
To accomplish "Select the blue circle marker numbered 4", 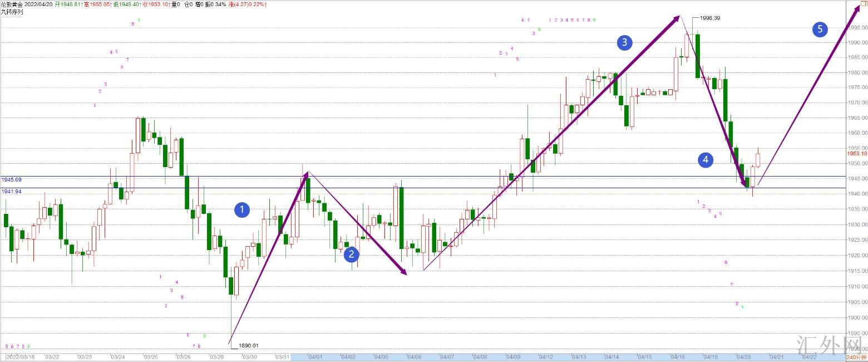I will coord(706,160).
